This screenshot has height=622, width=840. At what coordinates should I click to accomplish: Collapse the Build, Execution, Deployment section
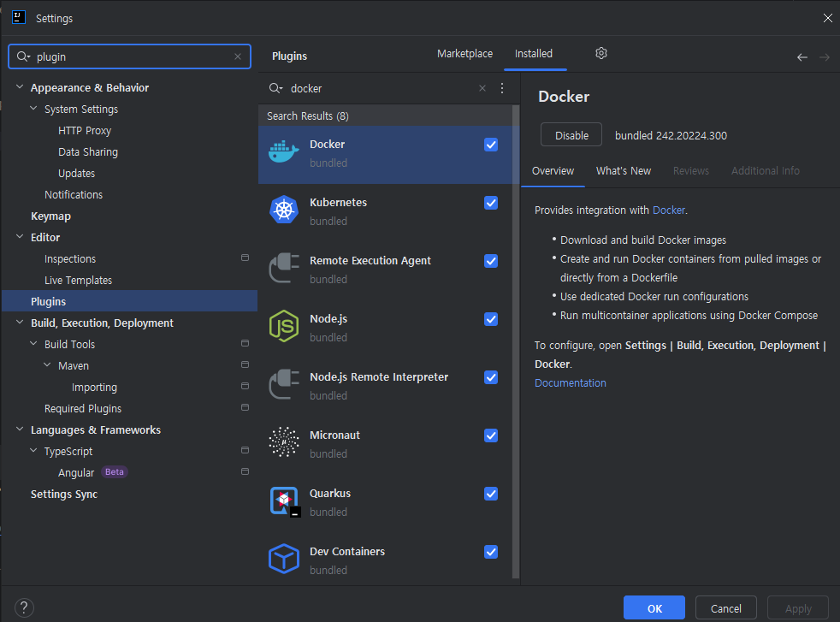coord(20,322)
